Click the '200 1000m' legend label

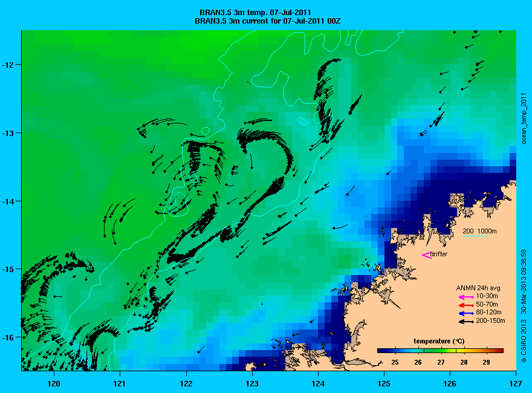479,231
